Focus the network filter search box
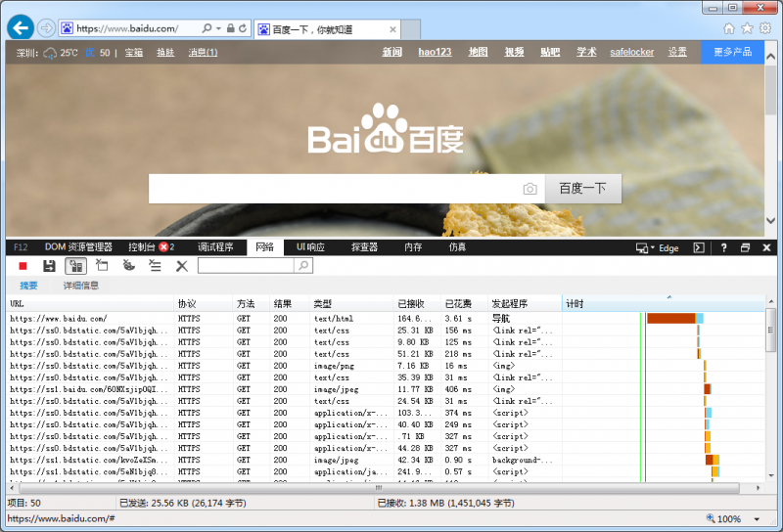This screenshot has width=783, height=532. pyautogui.click(x=246, y=265)
